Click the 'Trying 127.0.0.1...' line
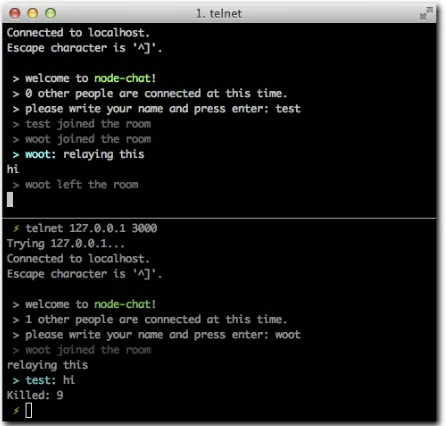The width and height of the screenshot is (446, 426). point(66,244)
